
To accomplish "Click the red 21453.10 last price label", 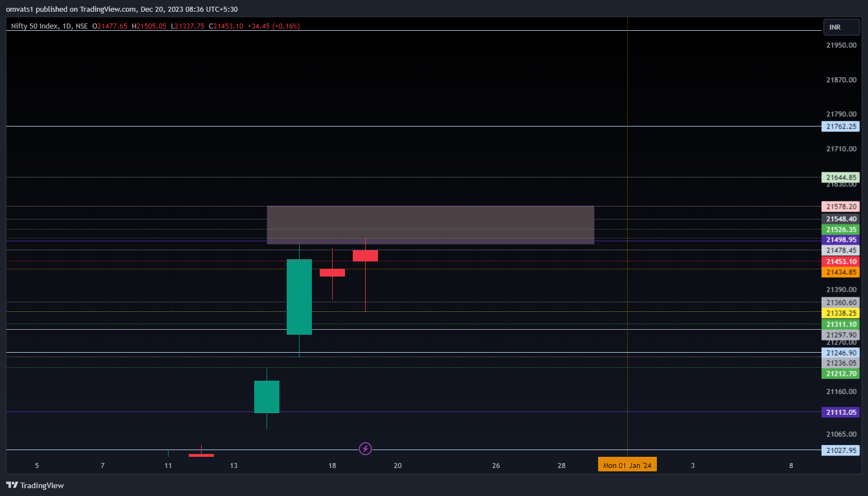I will click(841, 261).
